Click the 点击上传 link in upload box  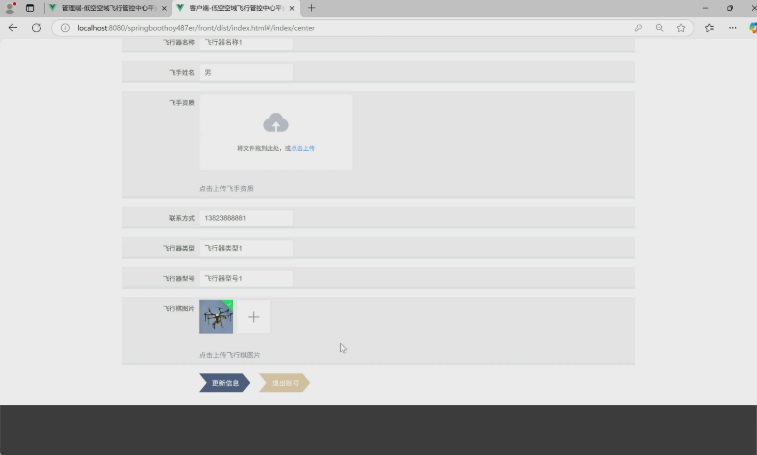[x=303, y=148]
